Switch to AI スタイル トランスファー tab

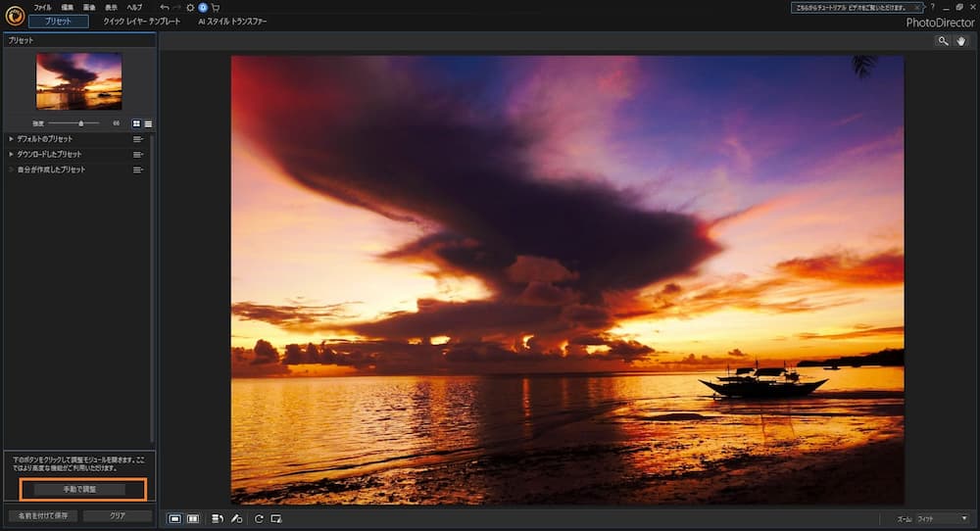click(232, 22)
